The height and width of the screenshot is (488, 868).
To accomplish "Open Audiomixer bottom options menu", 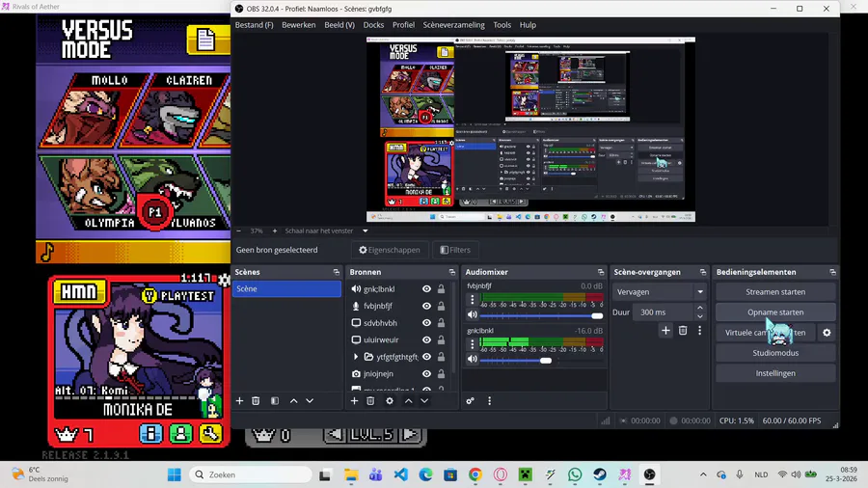I will pyautogui.click(x=489, y=400).
